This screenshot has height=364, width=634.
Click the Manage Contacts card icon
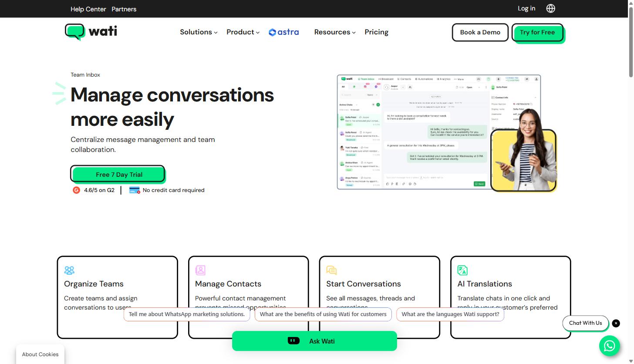200,270
